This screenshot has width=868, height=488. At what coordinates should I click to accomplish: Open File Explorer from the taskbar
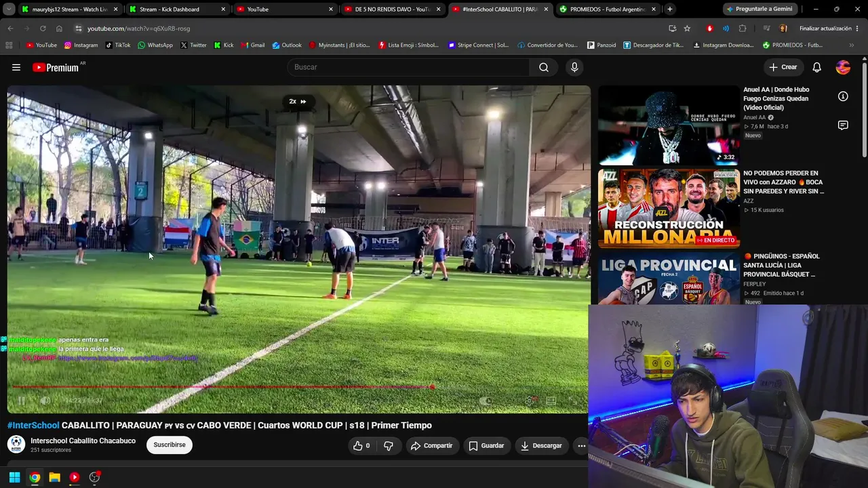[54, 477]
